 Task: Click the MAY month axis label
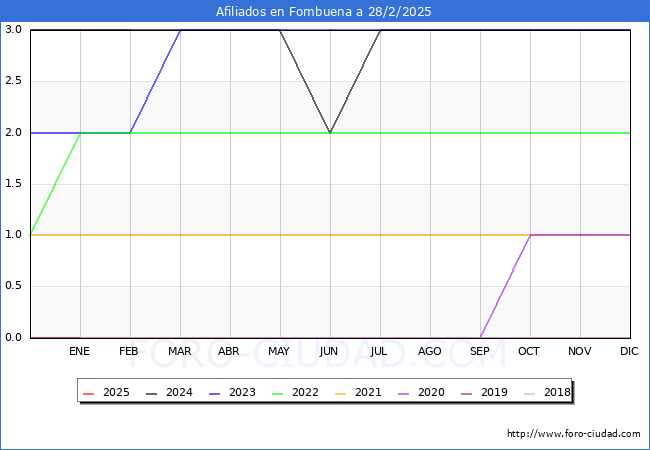[279, 351]
